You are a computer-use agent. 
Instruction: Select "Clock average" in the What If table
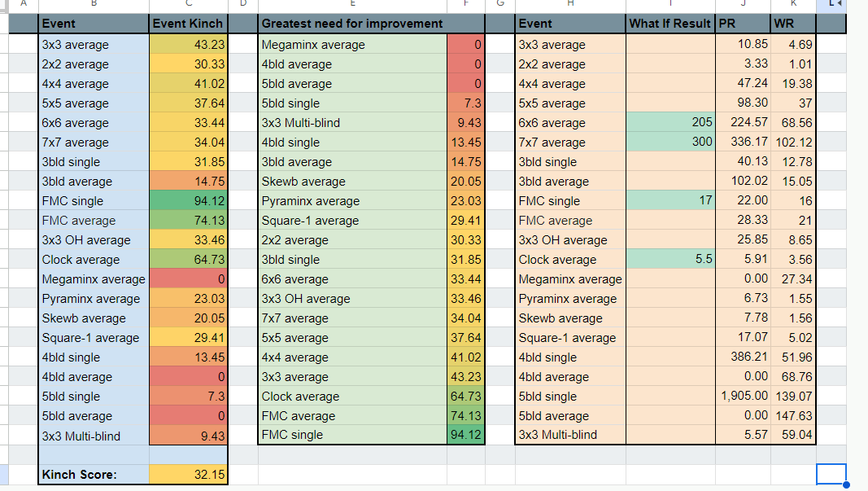(570, 260)
